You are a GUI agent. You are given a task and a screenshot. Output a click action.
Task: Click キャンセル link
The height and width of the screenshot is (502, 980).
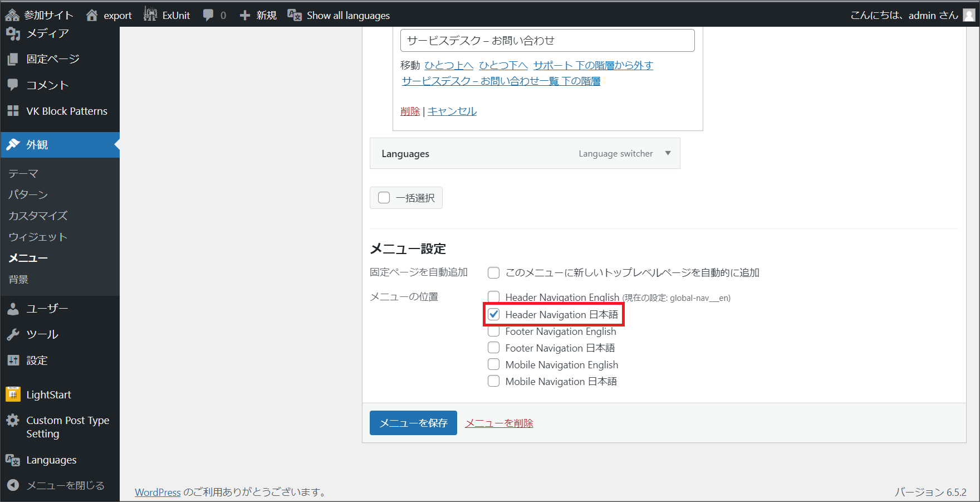pyautogui.click(x=452, y=111)
